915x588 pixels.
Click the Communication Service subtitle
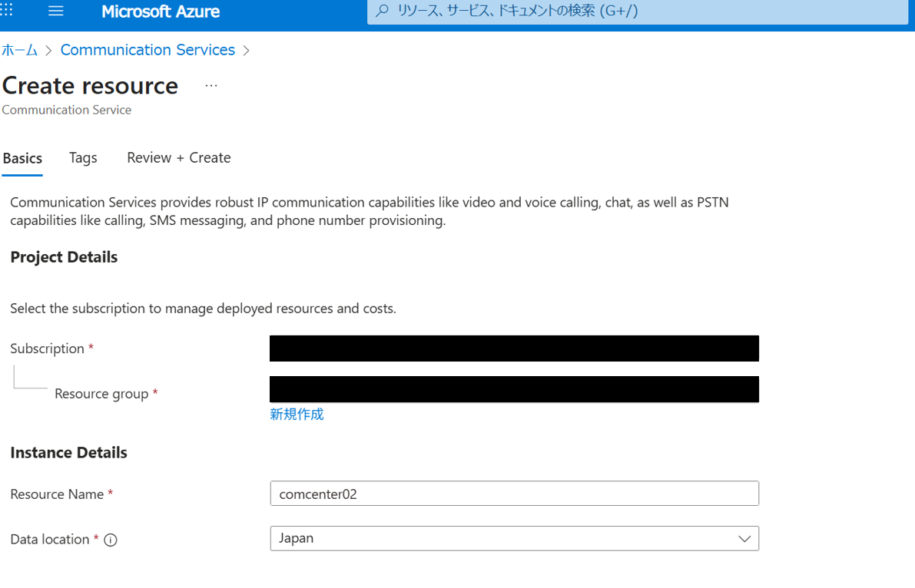[x=67, y=110]
